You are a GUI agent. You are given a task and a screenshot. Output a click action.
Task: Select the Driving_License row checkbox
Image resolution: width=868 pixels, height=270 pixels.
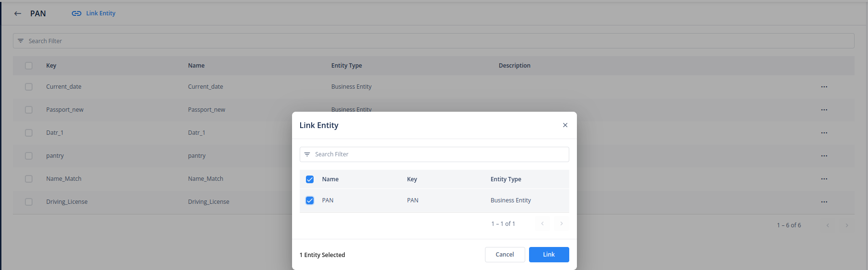[x=29, y=202]
